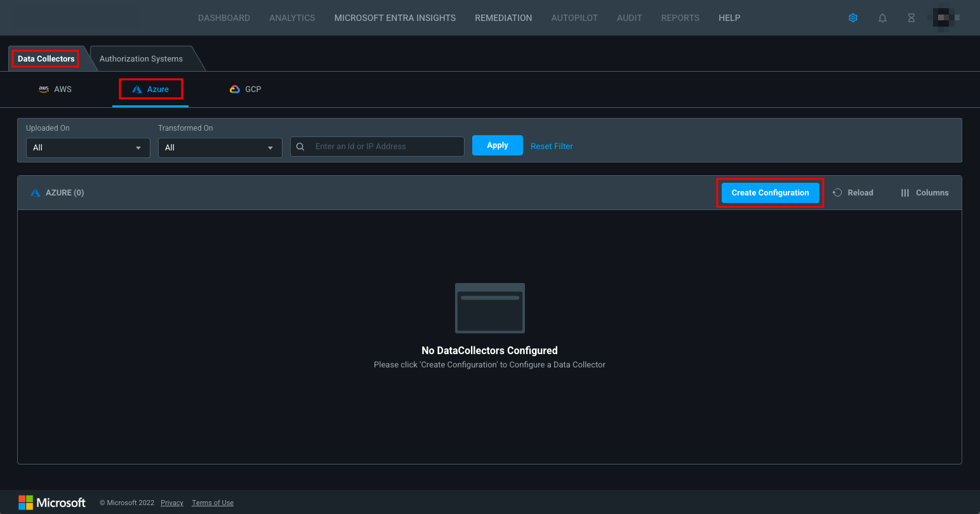Screen dimensions: 980x514
Task: Expand the Transformed On dropdown
Action: pyautogui.click(x=220, y=147)
